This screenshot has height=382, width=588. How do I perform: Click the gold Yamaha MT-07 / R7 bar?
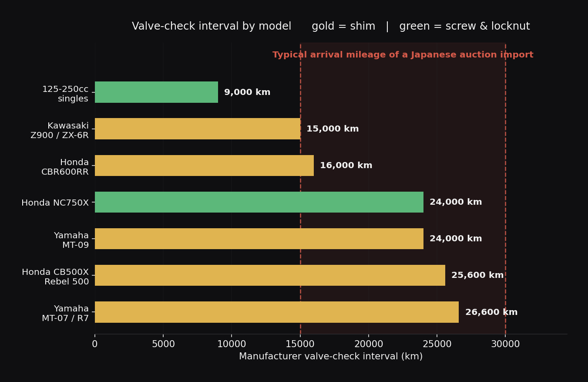click(277, 312)
